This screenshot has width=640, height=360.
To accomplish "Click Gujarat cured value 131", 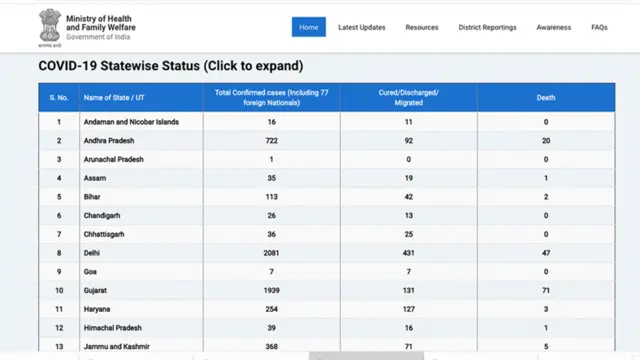I will (409, 291).
